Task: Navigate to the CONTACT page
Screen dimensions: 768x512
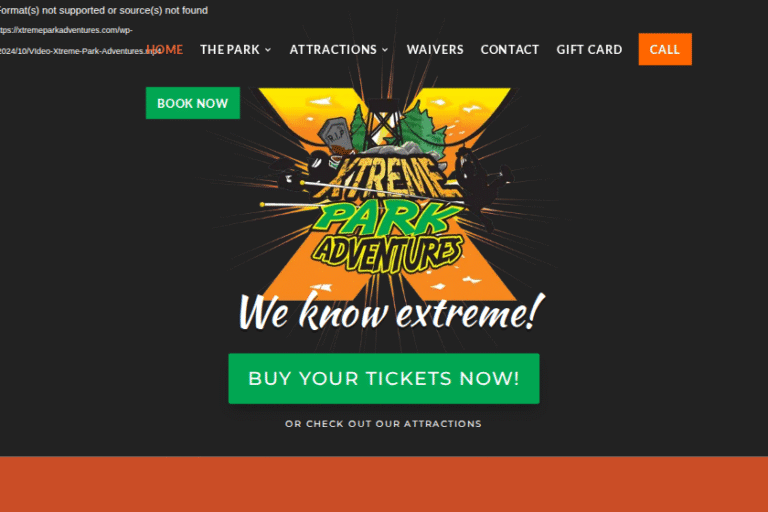Action: [x=509, y=49]
